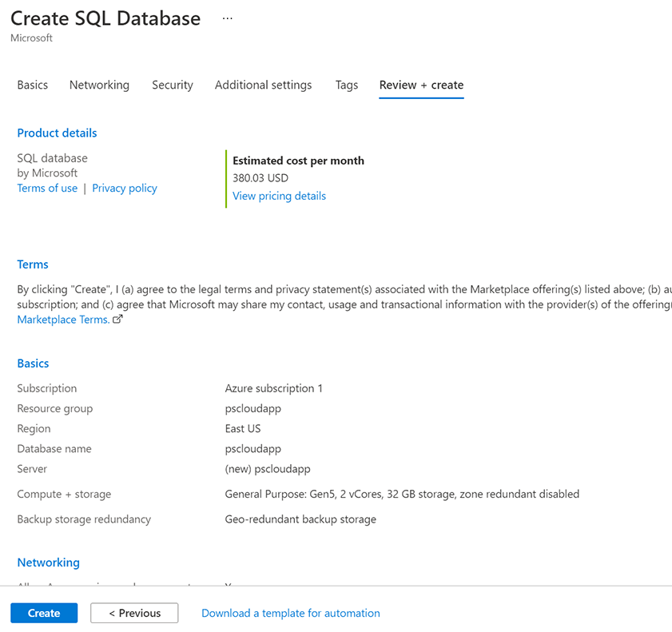This screenshot has width=672, height=632.
Task: Open the Networking tab
Action: [99, 85]
